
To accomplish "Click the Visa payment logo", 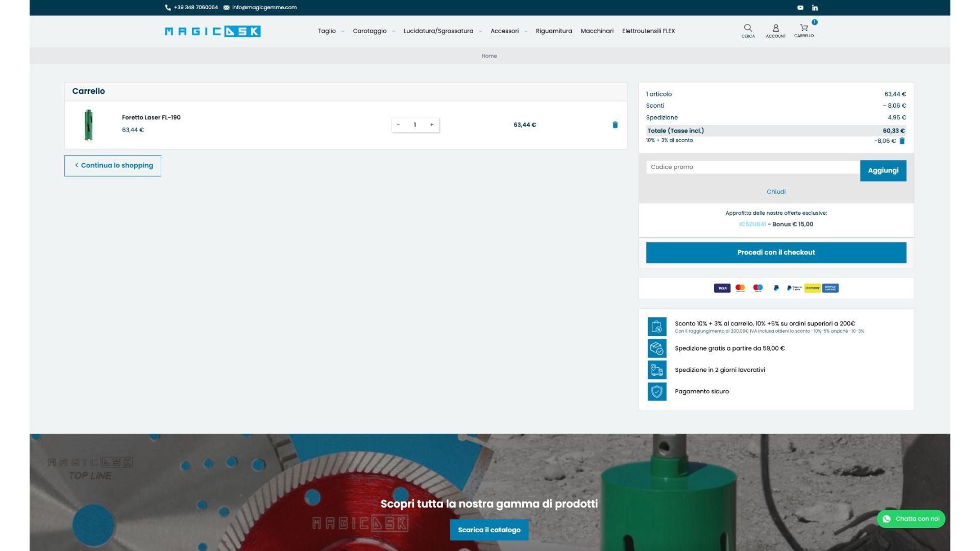I will (x=722, y=288).
